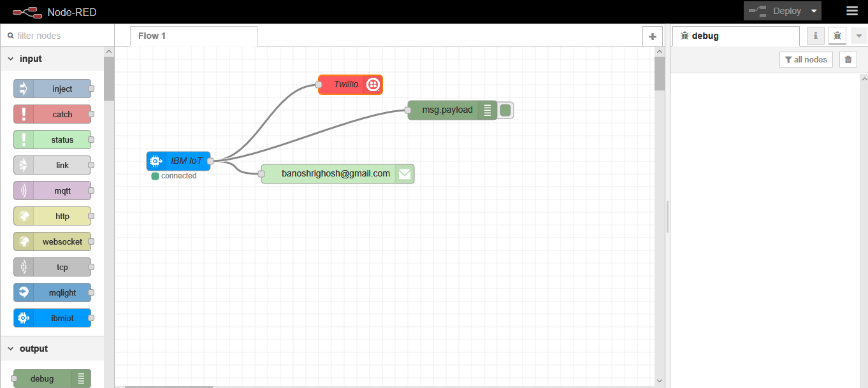Viewport: 868px width, 388px height.
Task: Select the websocket node in palette
Action: 52,241
